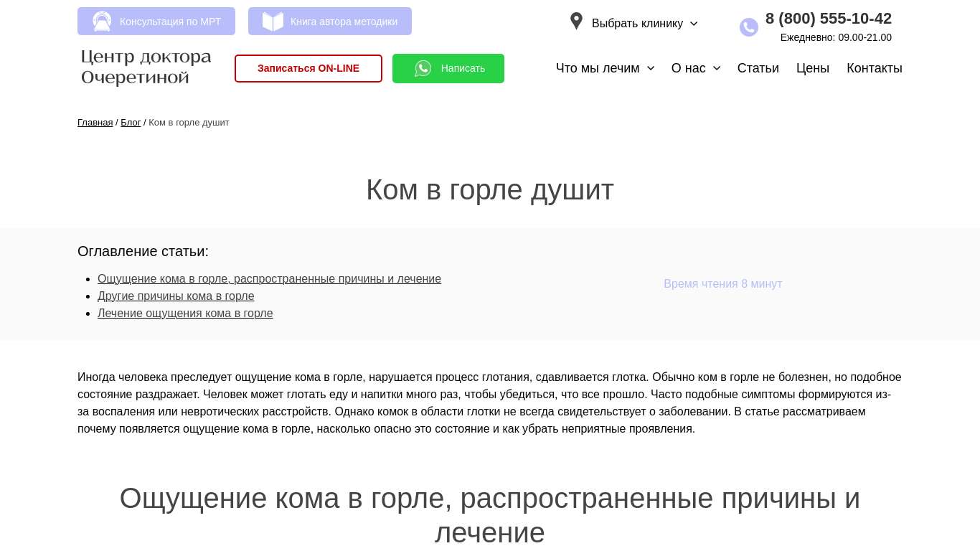Expand the О нас menu chevron
The width and height of the screenshot is (980, 551).
coord(716,68)
